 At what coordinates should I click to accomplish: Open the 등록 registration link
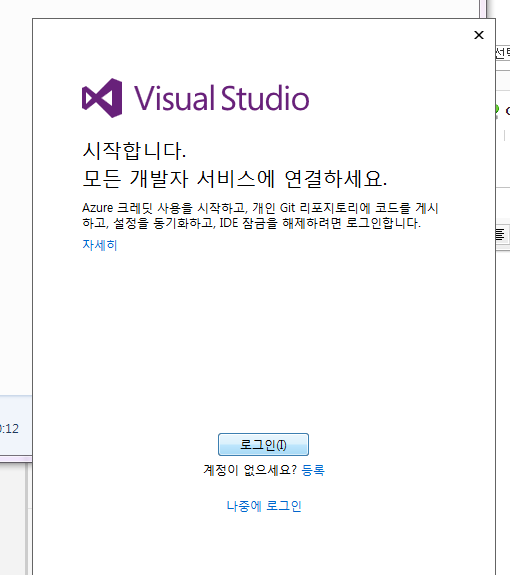pyautogui.click(x=313, y=470)
